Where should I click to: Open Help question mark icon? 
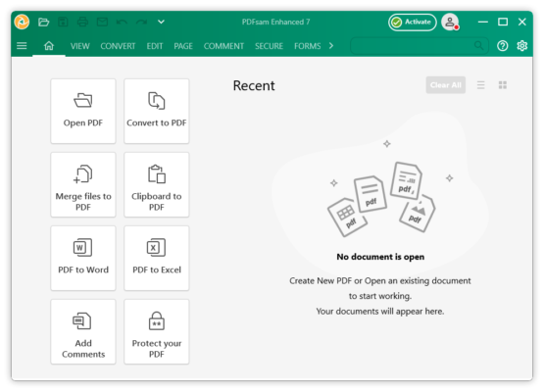pos(503,46)
